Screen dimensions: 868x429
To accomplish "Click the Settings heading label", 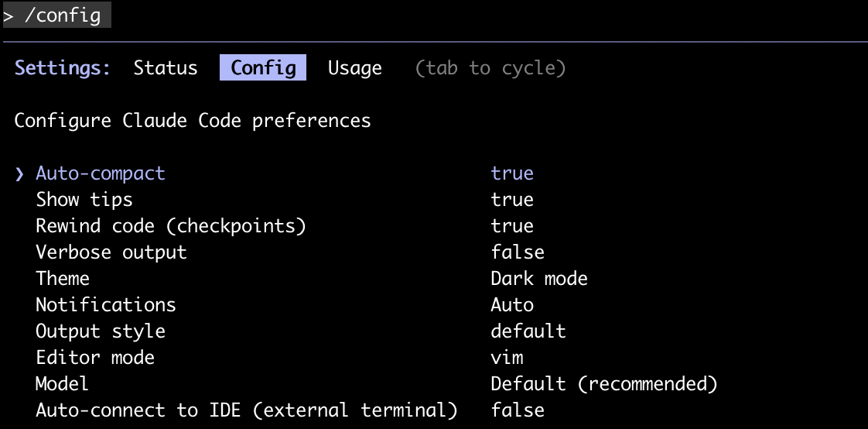I will click(x=63, y=68).
